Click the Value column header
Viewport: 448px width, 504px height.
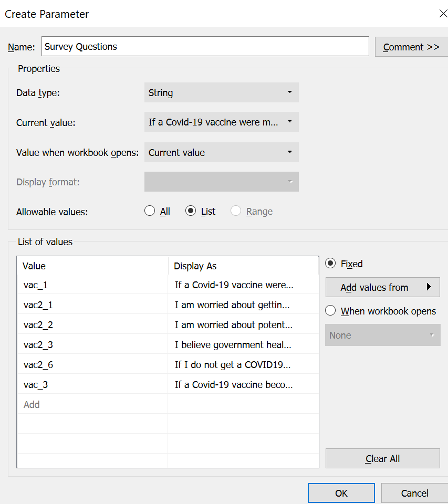click(92, 266)
